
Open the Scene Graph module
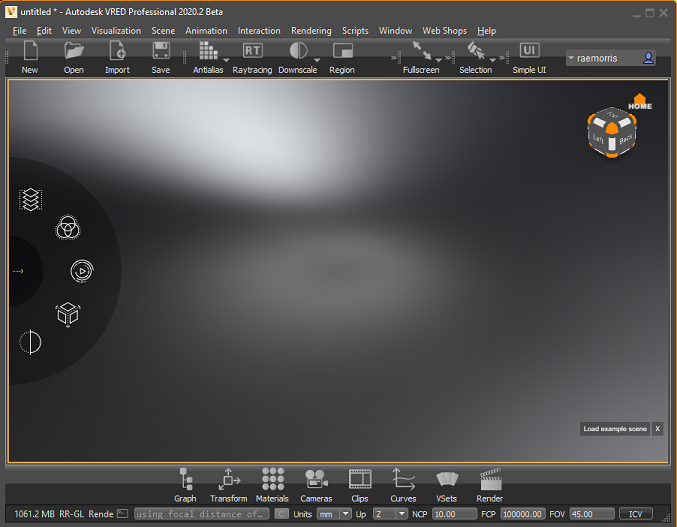186,485
